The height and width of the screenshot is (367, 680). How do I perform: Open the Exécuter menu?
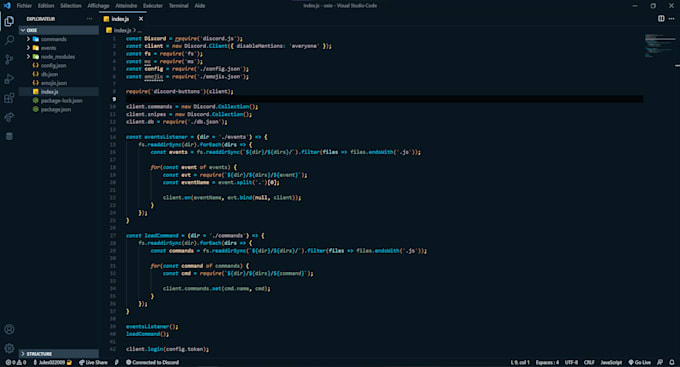point(153,6)
